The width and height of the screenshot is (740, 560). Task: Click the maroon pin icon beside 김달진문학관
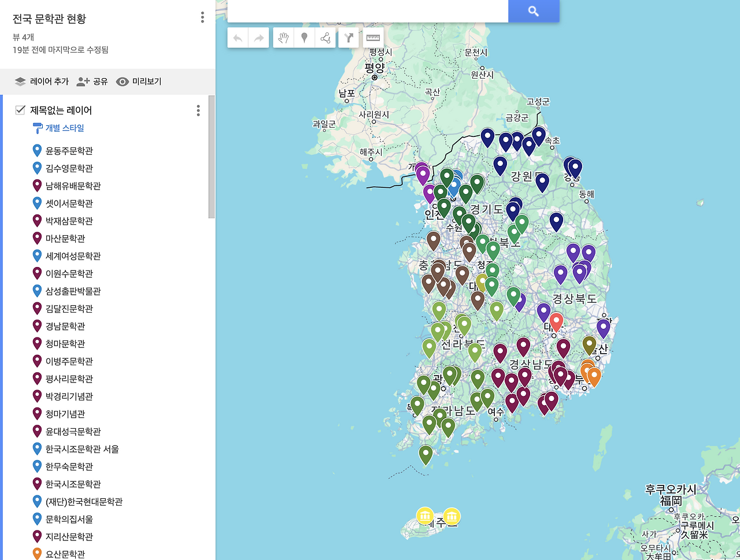37,309
